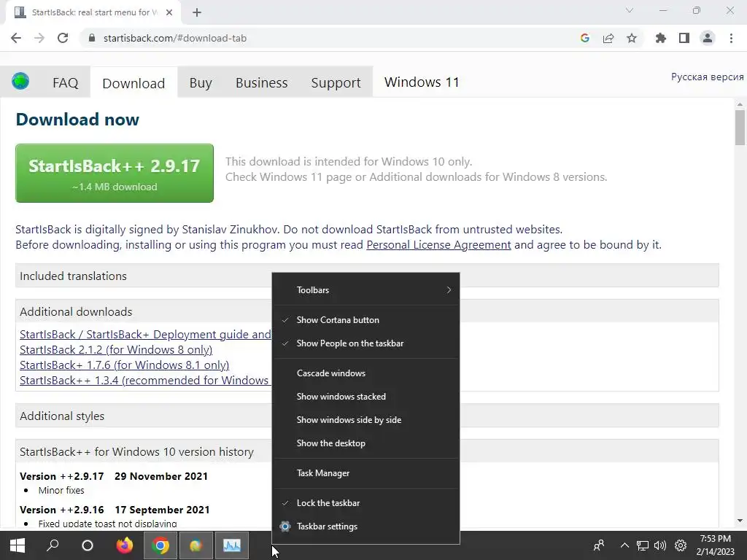
Task: Click the Chrome profile avatar icon
Action: [708, 38]
